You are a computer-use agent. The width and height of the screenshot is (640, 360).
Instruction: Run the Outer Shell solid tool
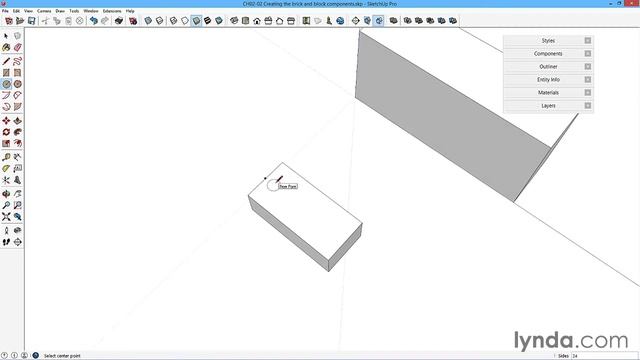[393, 21]
